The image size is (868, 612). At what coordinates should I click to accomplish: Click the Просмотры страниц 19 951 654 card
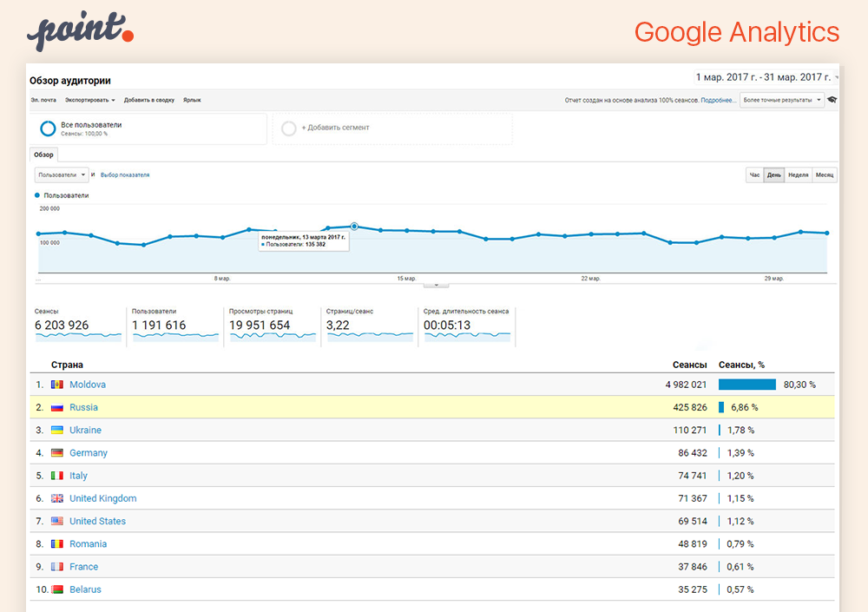[x=273, y=326]
